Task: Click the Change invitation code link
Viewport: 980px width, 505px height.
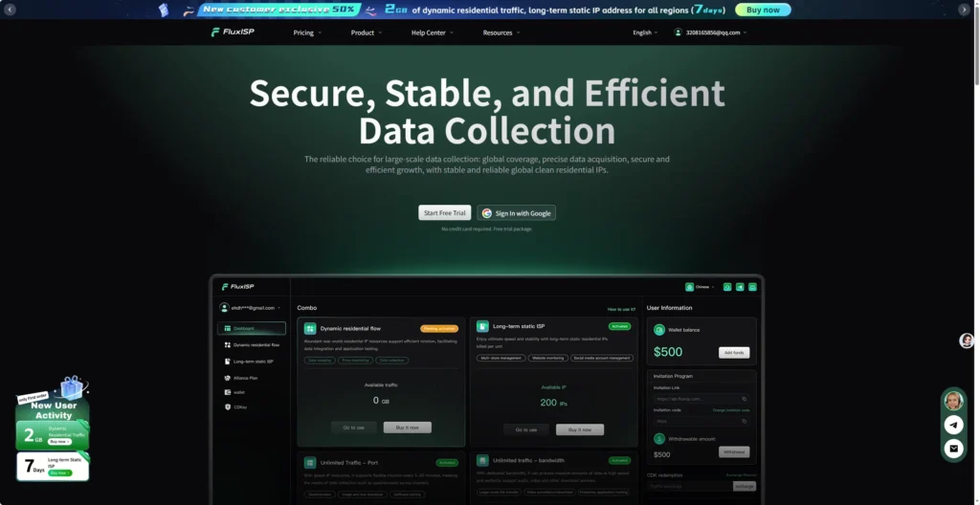Action: click(730, 410)
